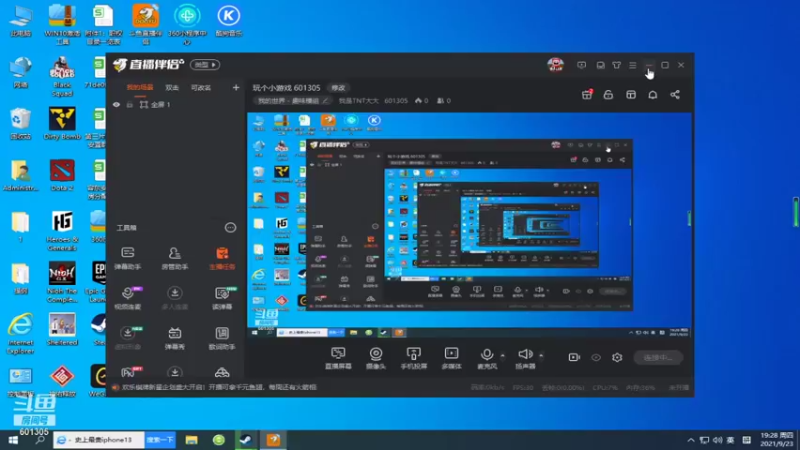Open toolbox more options circle button
Screen dimensions: 800x450
[x=230, y=228]
